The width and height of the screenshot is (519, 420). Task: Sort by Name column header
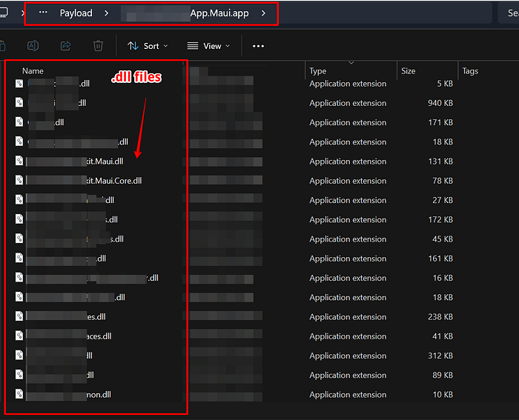pos(33,71)
